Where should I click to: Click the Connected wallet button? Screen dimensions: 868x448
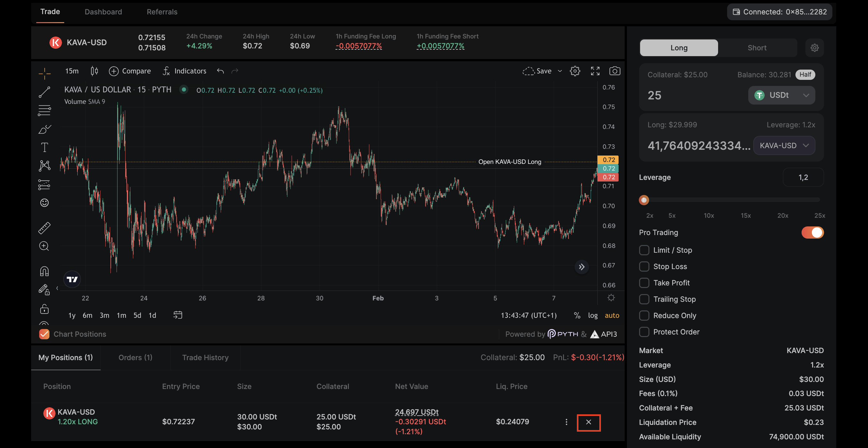coord(779,12)
